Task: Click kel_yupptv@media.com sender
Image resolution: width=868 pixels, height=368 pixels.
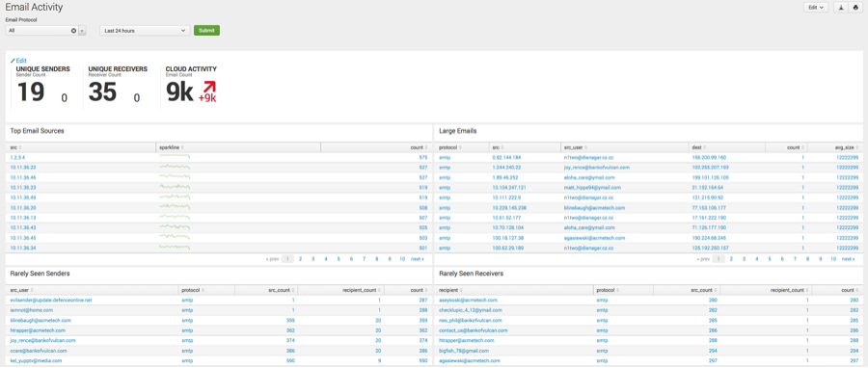Action: (36, 360)
